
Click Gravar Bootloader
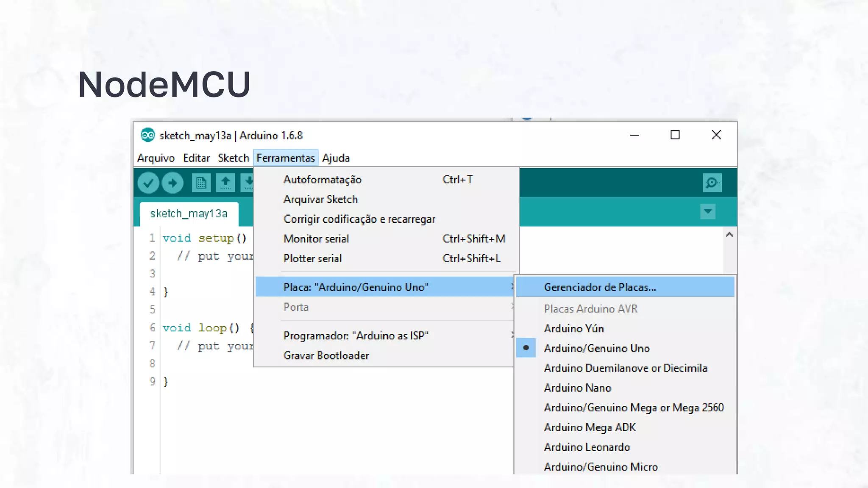pyautogui.click(x=385, y=355)
